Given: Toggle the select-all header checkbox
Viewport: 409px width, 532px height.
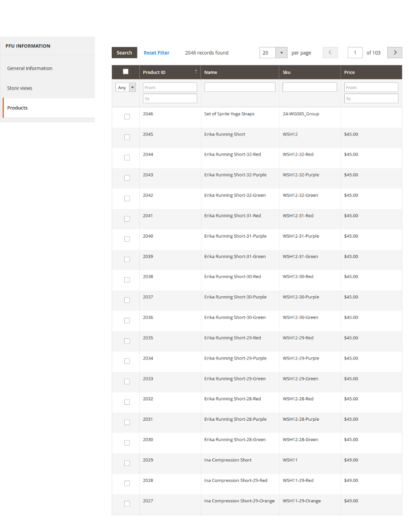Looking at the screenshot, I should pos(126,72).
